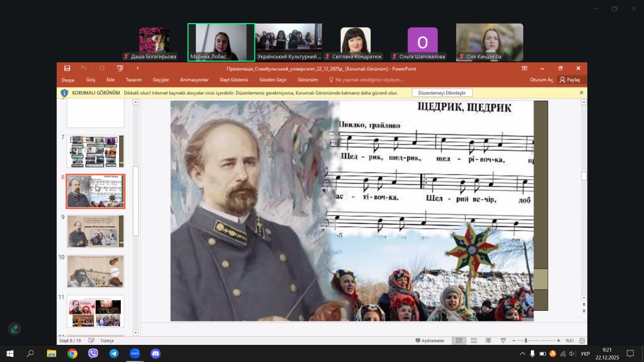
Task: Open the Ribbon Display Options icon
Action: pyautogui.click(x=524, y=68)
